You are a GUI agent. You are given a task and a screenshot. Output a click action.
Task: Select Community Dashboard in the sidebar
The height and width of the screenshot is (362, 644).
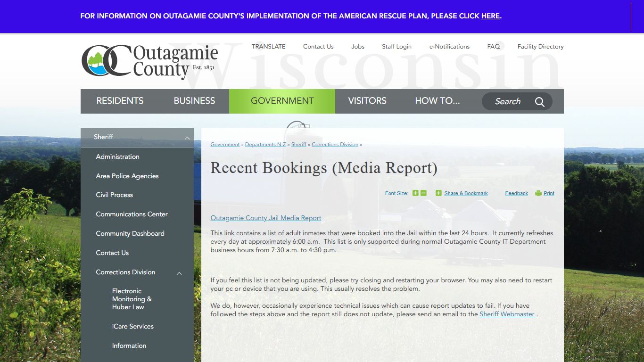pos(130,233)
